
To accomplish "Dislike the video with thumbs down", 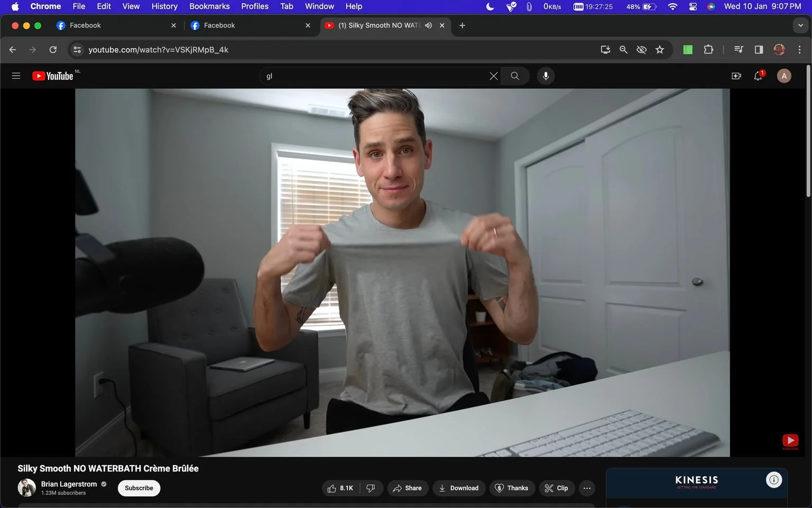I will tap(371, 488).
